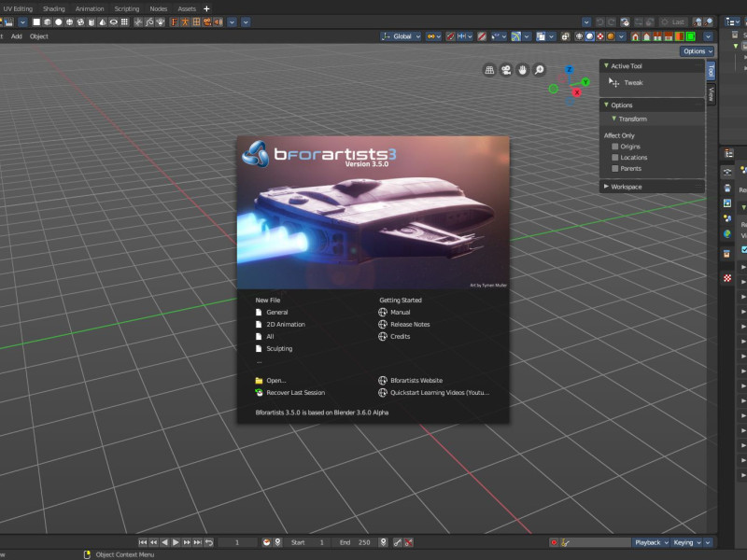747x560 pixels.
Task: Open viewport shading options dropdown arrow
Action: (621, 36)
